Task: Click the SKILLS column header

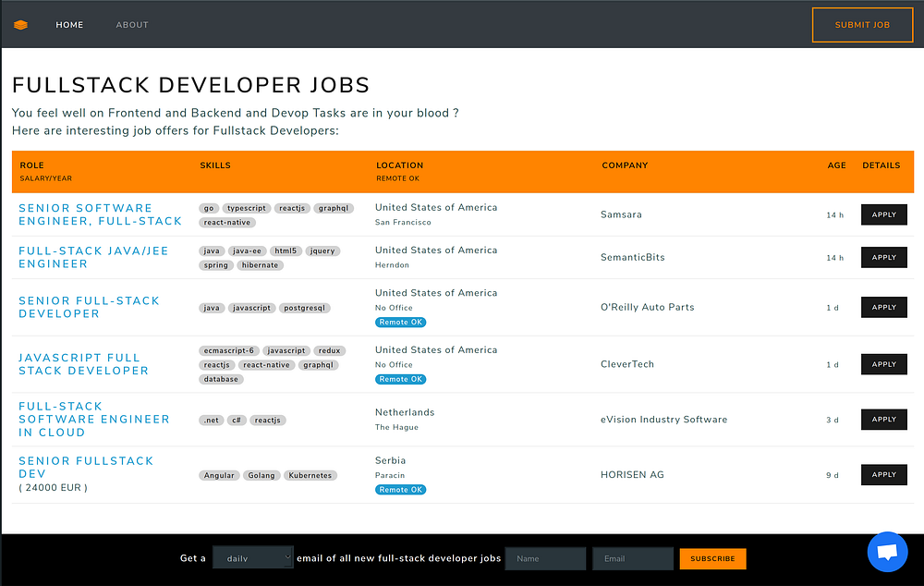Action: click(x=215, y=165)
